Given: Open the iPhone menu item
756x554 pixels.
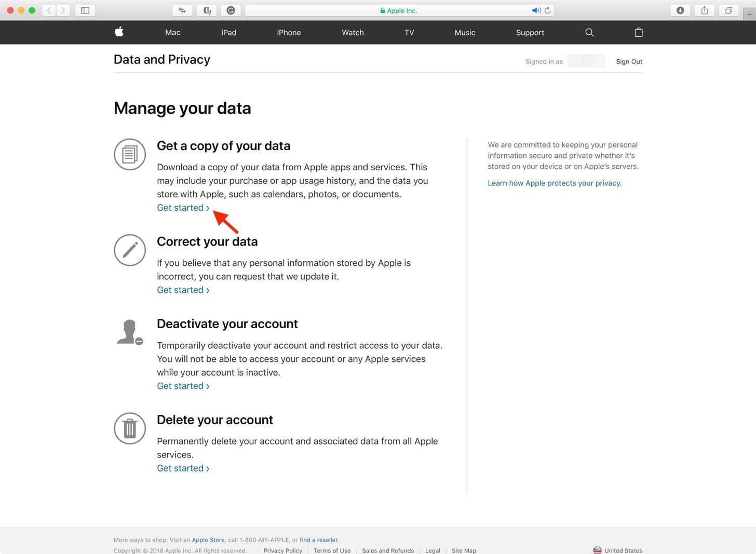Looking at the screenshot, I should point(289,32).
